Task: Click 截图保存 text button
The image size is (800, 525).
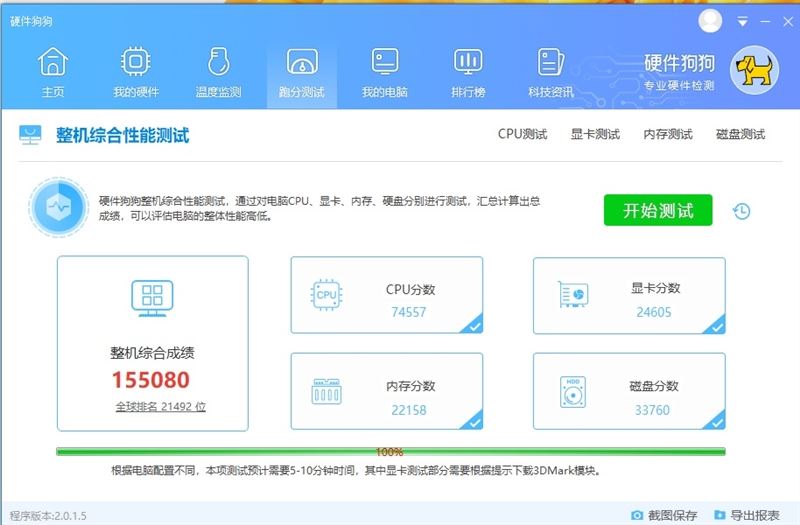Action: (x=672, y=515)
